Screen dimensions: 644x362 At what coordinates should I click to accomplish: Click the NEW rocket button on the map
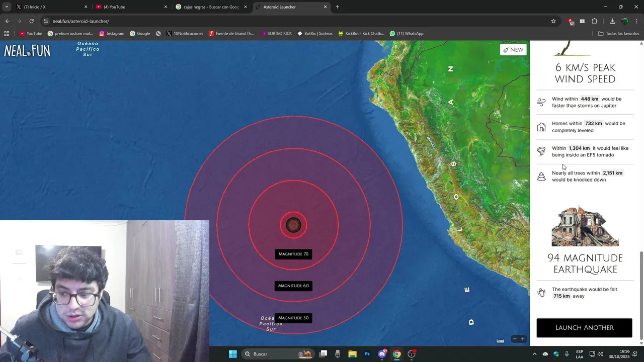pos(513,50)
